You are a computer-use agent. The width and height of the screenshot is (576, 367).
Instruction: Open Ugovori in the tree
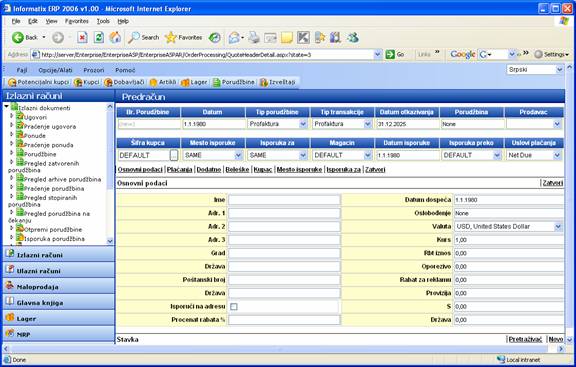pyautogui.click(x=35, y=117)
